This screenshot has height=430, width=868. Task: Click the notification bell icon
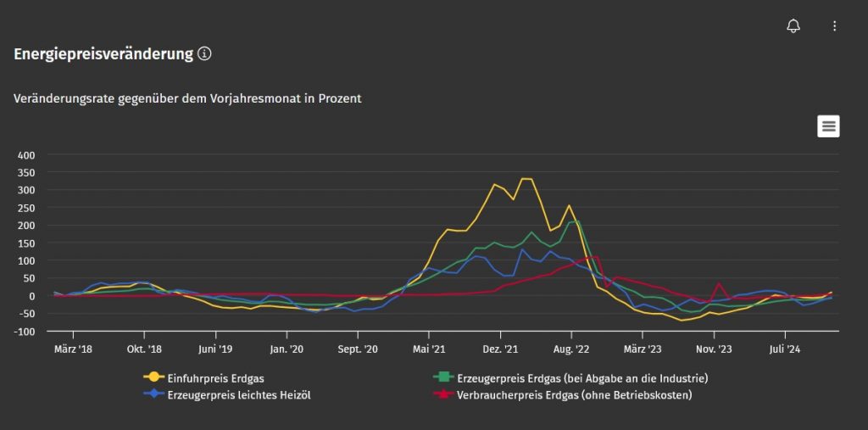[793, 26]
